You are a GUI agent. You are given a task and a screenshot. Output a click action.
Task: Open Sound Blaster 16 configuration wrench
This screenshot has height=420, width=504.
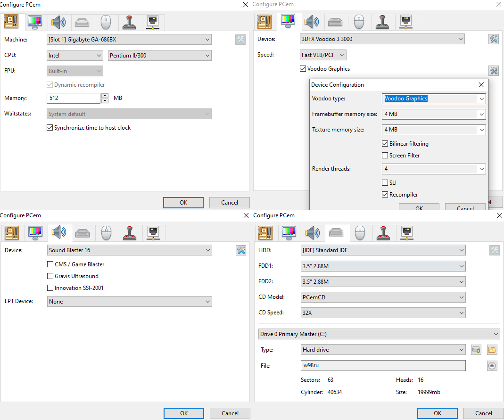(241, 250)
